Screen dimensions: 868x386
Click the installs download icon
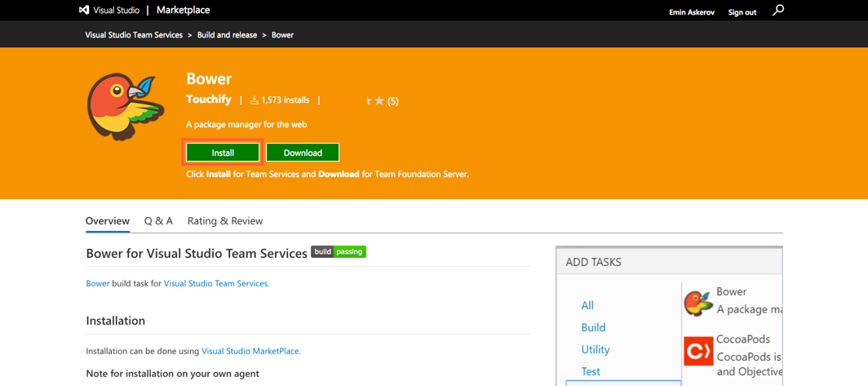(x=255, y=100)
